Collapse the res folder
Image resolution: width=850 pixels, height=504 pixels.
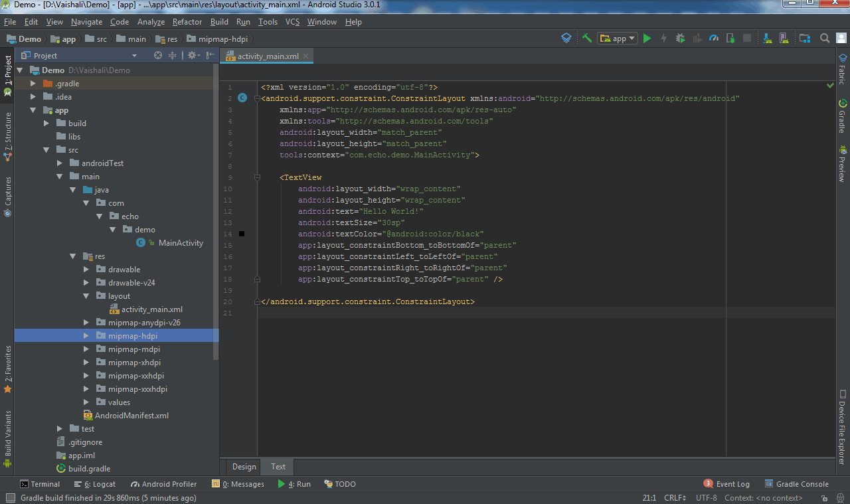coord(72,256)
